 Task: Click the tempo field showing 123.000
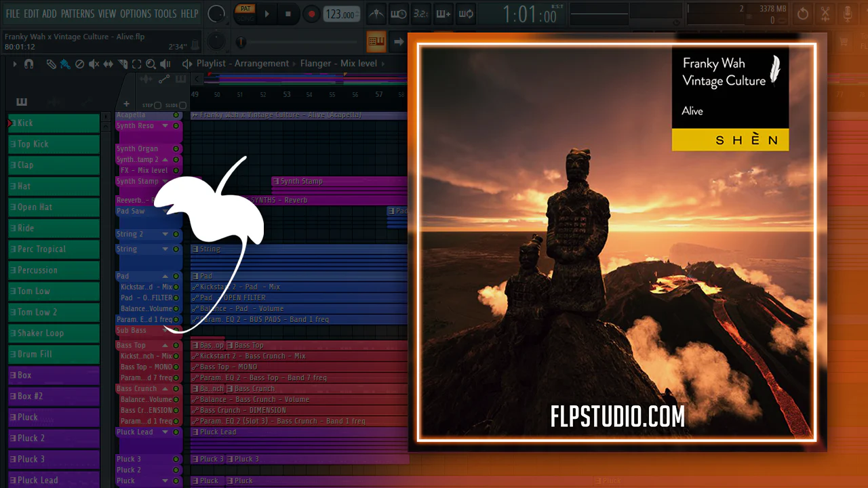[x=340, y=14]
